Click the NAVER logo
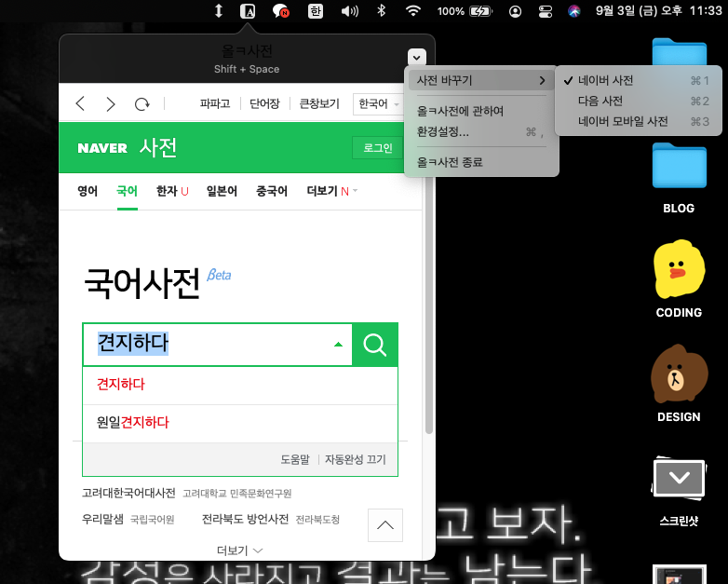Image resolution: width=728 pixels, height=584 pixels. tap(102, 148)
